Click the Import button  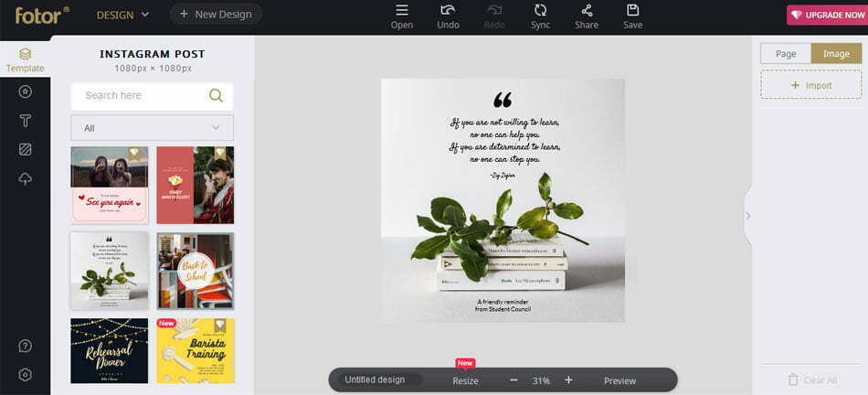(811, 85)
